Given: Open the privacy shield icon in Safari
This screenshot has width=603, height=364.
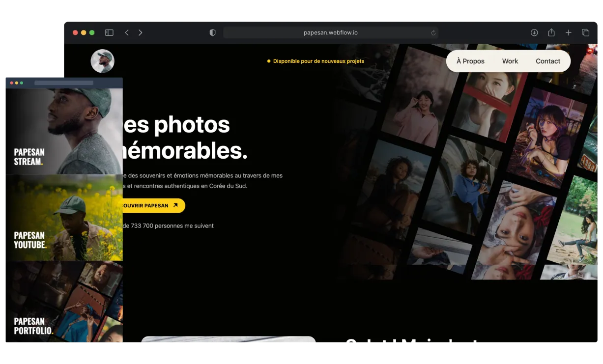Looking at the screenshot, I should [x=212, y=32].
